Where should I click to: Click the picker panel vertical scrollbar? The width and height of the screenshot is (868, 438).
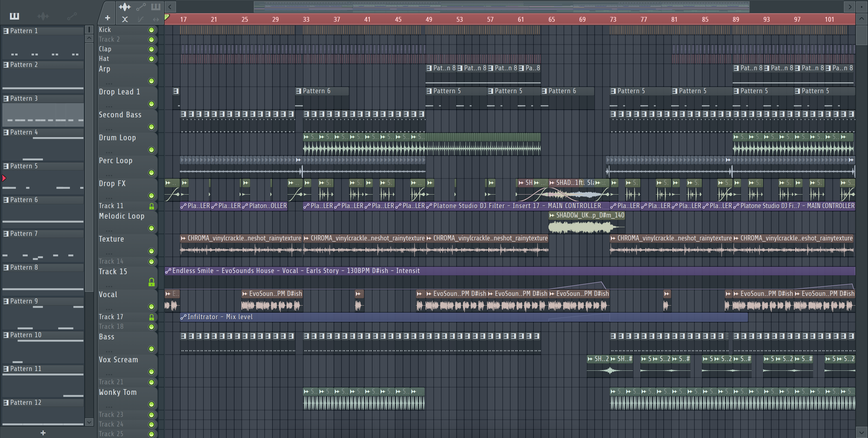click(x=89, y=168)
